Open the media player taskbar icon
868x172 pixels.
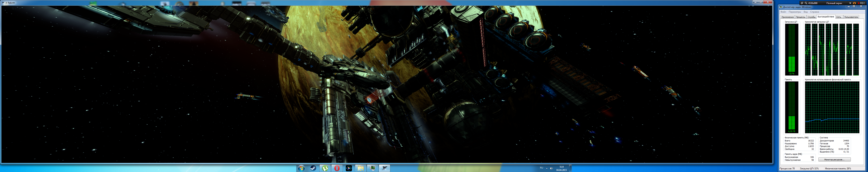tap(349, 168)
